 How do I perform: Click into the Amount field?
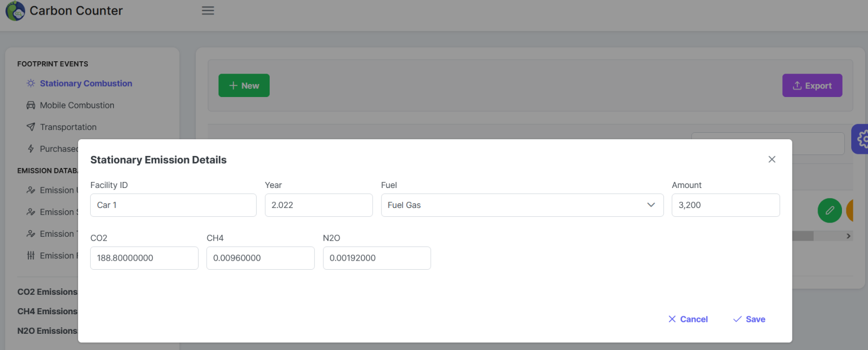[725, 205]
